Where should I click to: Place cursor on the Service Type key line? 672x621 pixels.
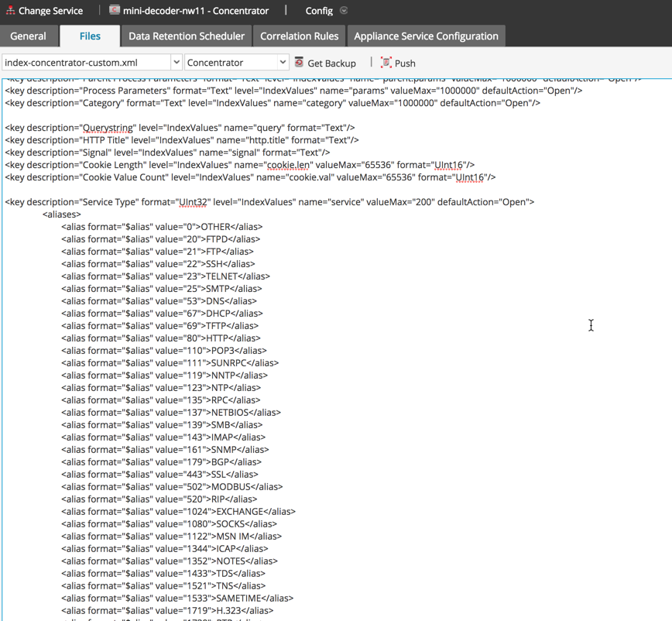tap(269, 202)
